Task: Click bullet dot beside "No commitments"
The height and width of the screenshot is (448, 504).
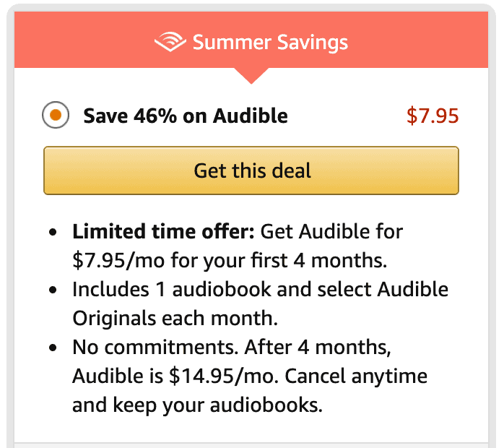Action: [54, 348]
